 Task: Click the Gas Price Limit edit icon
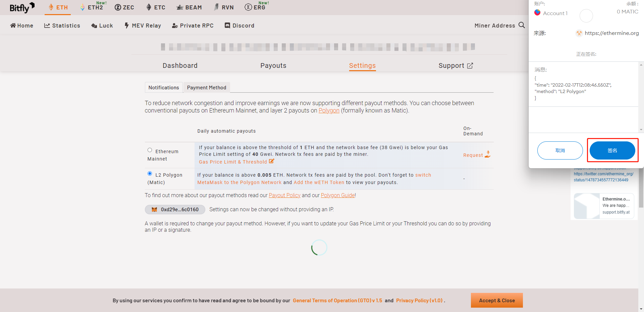click(x=272, y=161)
